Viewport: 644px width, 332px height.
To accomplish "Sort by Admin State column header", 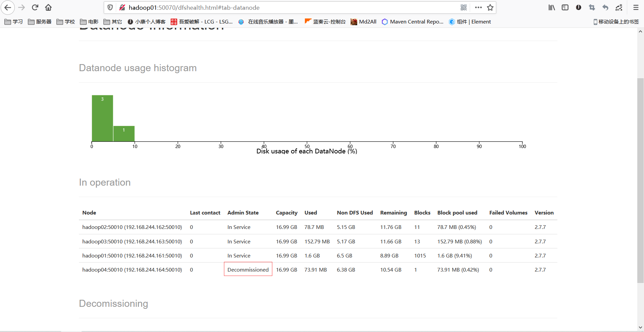I will (243, 213).
